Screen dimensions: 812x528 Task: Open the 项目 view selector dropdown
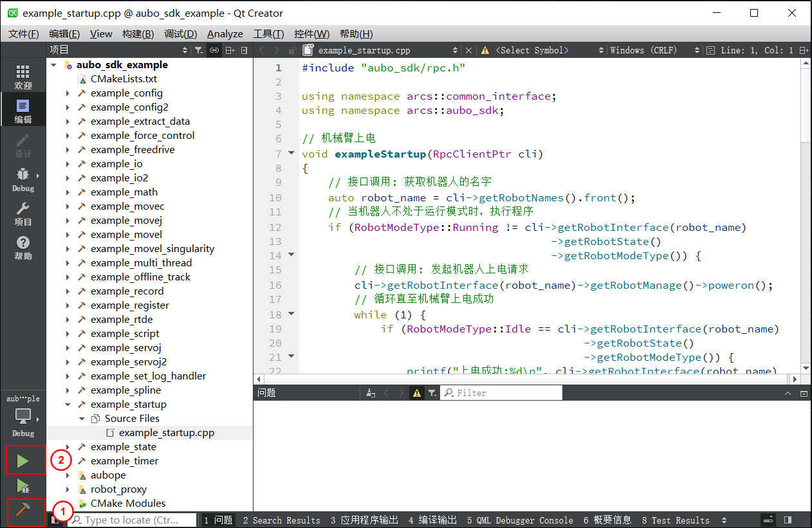119,50
